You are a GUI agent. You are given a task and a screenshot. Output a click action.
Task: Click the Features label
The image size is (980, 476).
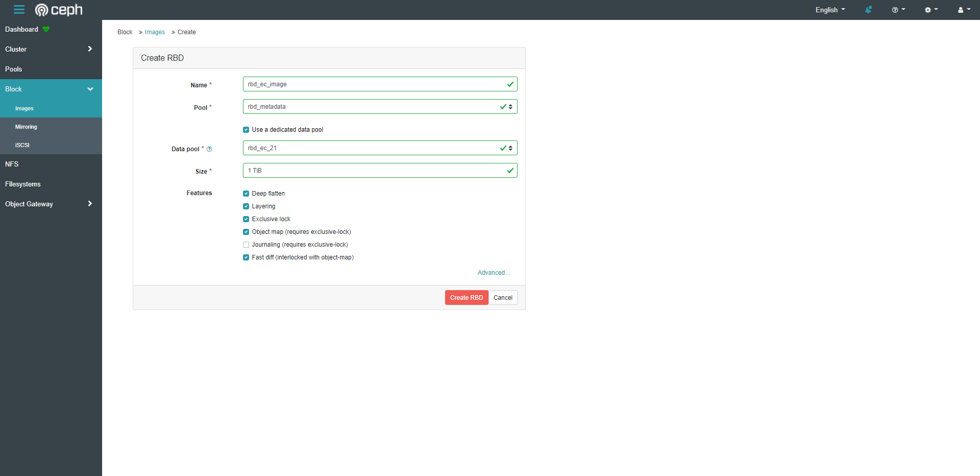(199, 193)
